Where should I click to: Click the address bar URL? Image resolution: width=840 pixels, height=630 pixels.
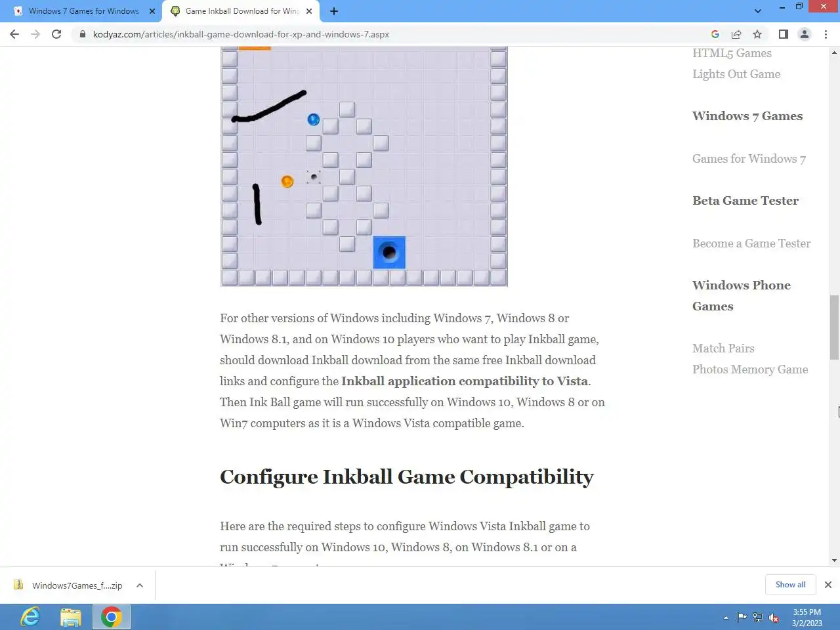point(241,34)
